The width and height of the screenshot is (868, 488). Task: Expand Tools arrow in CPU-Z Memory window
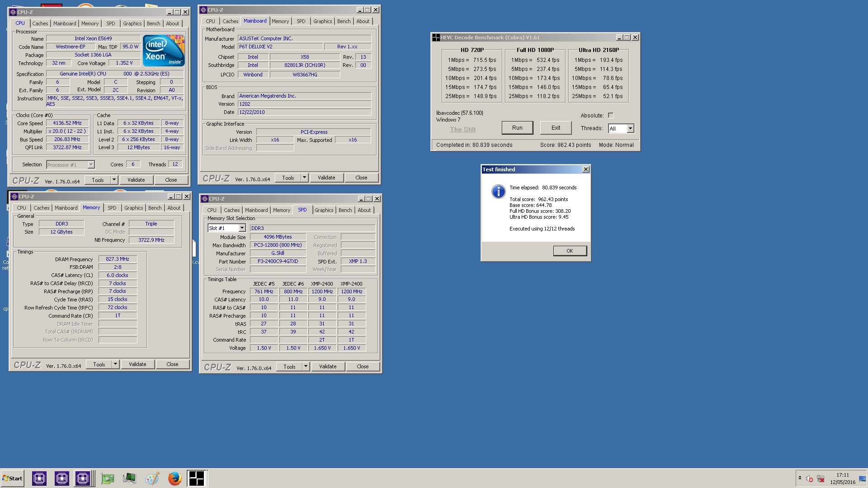[x=115, y=364]
